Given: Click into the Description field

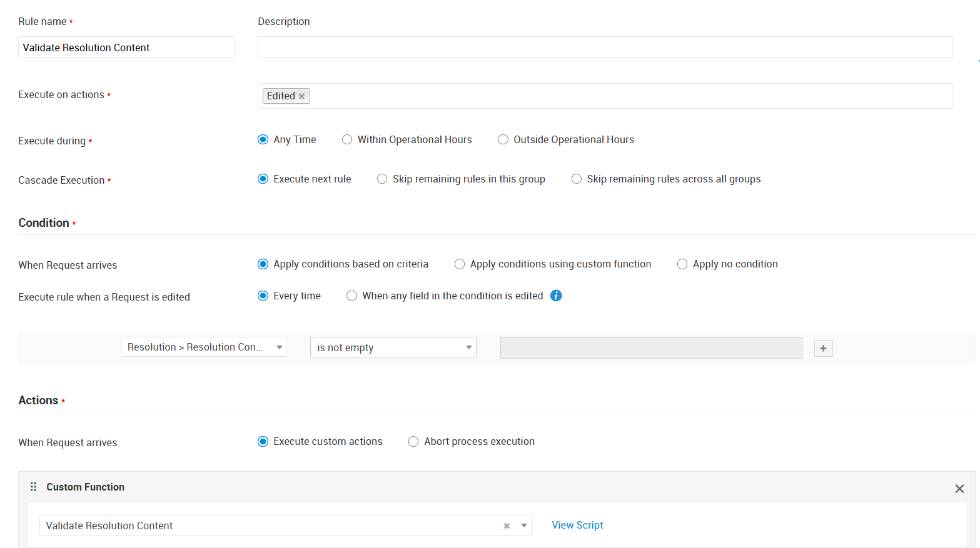Looking at the screenshot, I should point(604,47).
